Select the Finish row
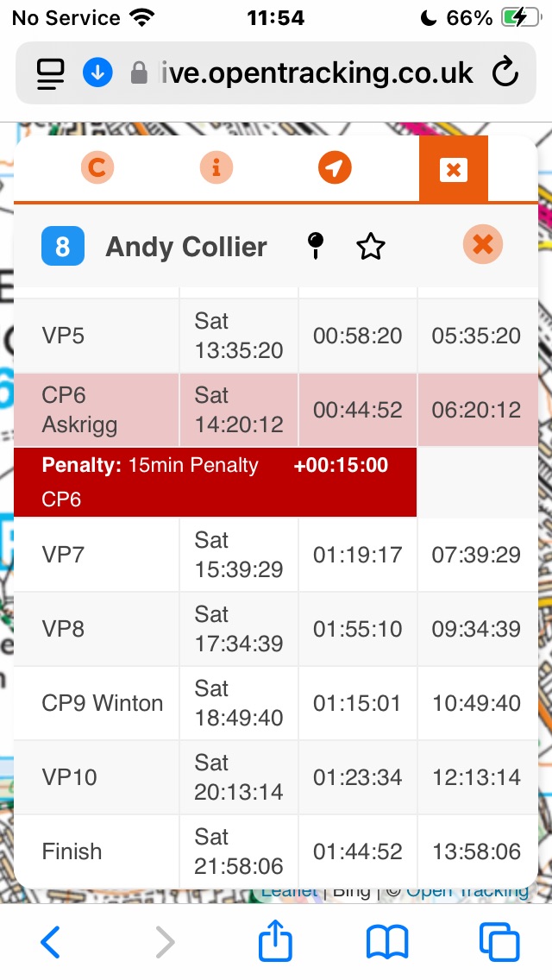The width and height of the screenshot is (552, 980). (x=276, y=851)
